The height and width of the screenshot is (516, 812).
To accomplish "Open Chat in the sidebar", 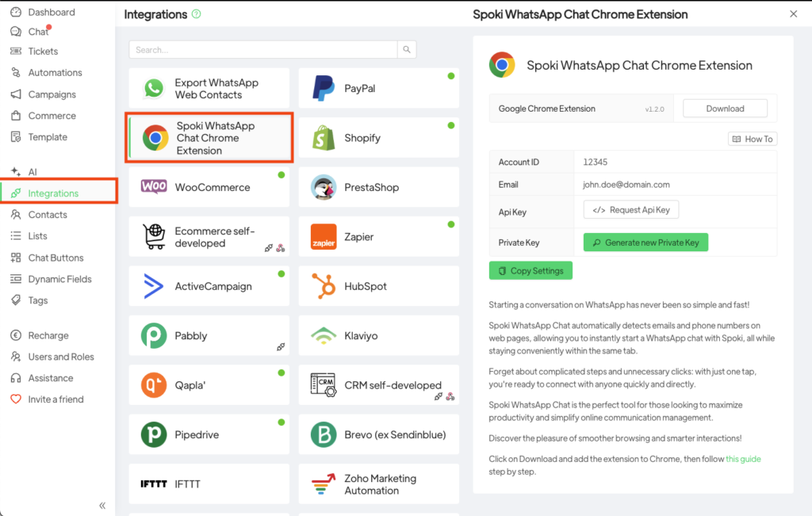I will (x=38, y=32).
